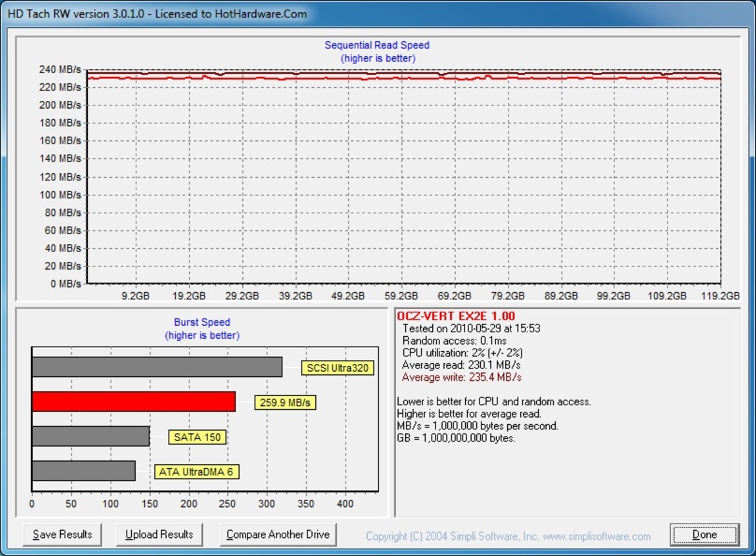The width and height of the screenshot is (756, 556).
Task: Click the Save Results button
Action: pyautogui.click(x=61, y=535)
